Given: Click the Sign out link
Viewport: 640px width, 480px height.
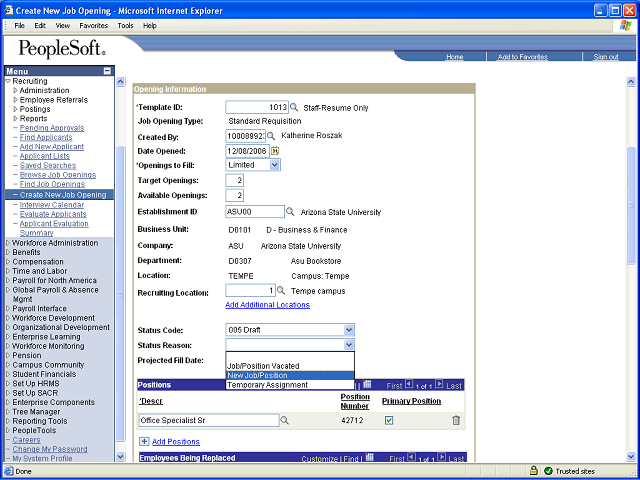Looking at the screenshot, I should tap(606, 57).
